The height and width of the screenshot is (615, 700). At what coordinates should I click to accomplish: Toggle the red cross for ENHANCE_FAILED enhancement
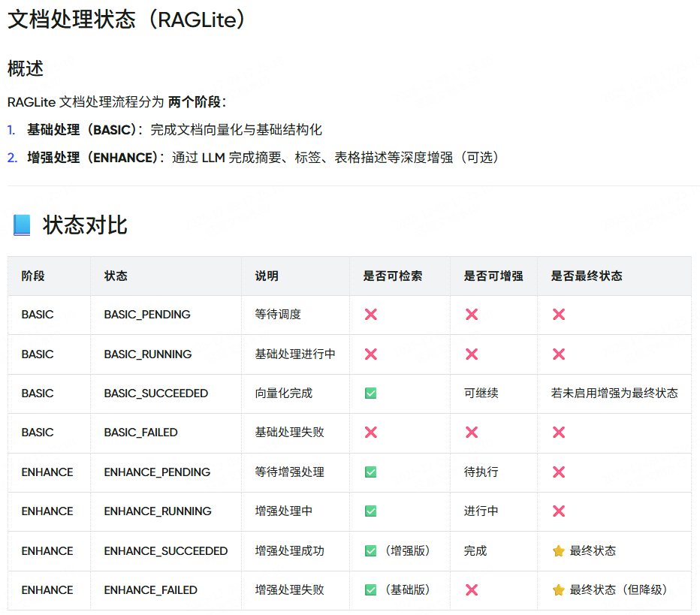click(472, 590)
